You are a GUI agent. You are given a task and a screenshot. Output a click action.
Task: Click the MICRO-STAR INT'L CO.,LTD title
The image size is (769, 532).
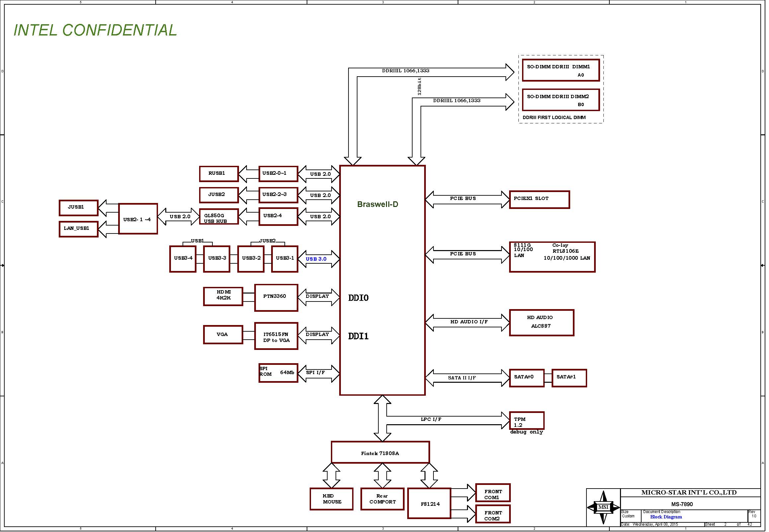[689, 493]
